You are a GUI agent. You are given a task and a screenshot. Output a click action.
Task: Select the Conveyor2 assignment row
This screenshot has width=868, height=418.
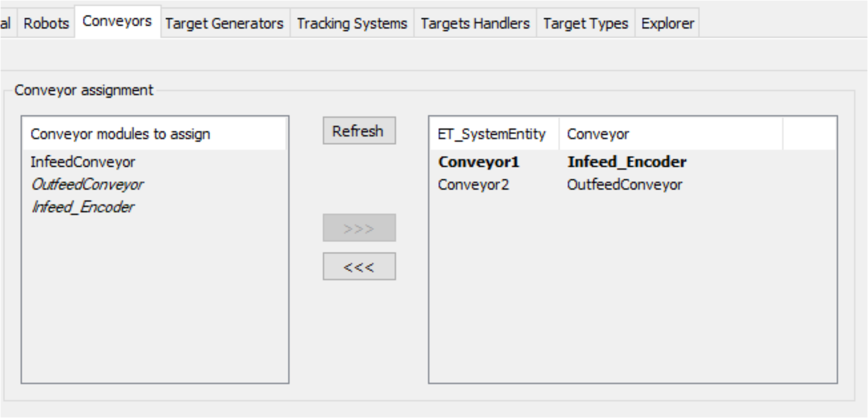tap(474, 184)
